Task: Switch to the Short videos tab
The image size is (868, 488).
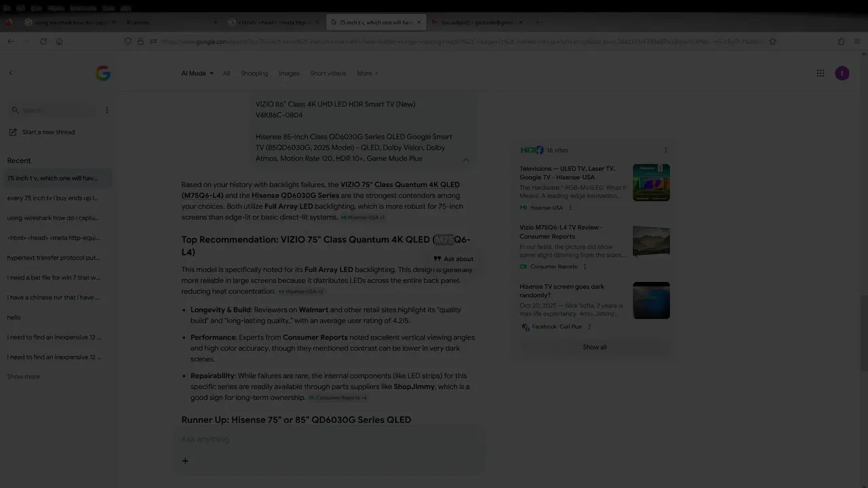Action: tap(328, 73)
